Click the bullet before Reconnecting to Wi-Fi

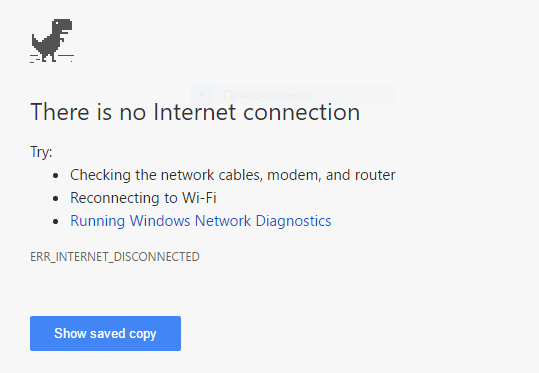[x=56, y=199]
